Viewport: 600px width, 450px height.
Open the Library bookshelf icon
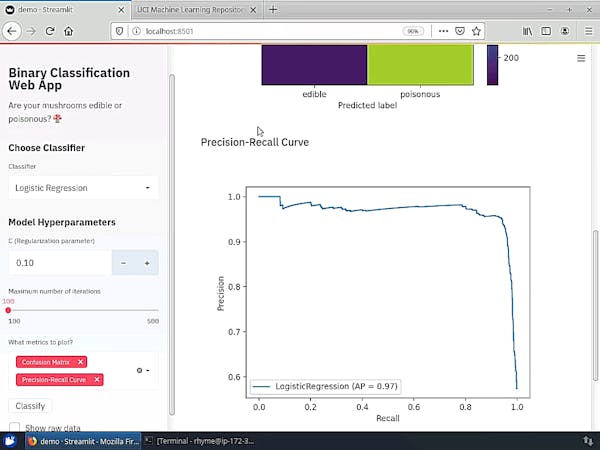pos(527,31)
